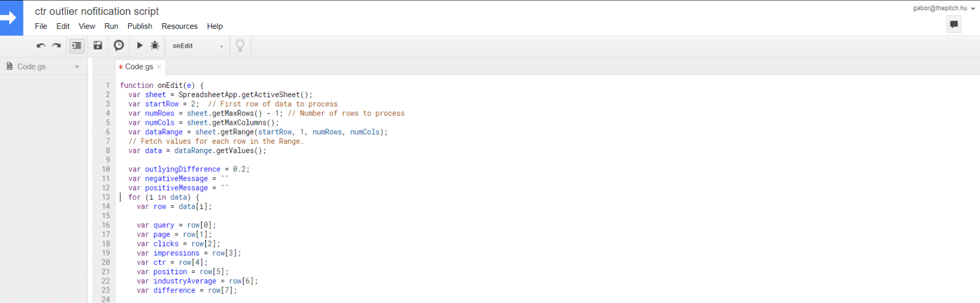Viewport: 980px width, 303px height.
Task: Run the selected function
Action: pos(140,46)
